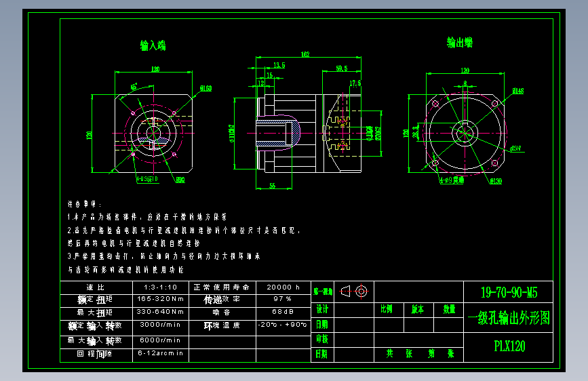
Task: Click the '最大扭矩' table cell
Action: point(96,313)
